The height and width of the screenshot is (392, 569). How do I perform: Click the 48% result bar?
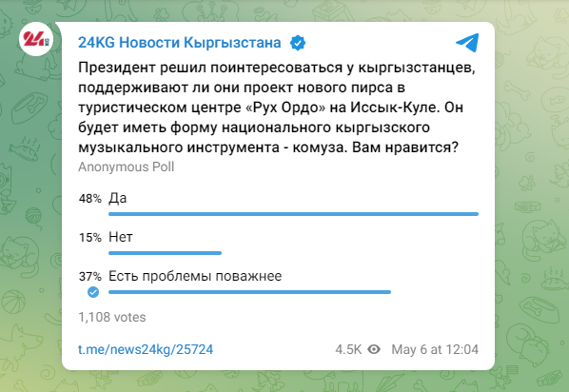(x=293, y=214)
